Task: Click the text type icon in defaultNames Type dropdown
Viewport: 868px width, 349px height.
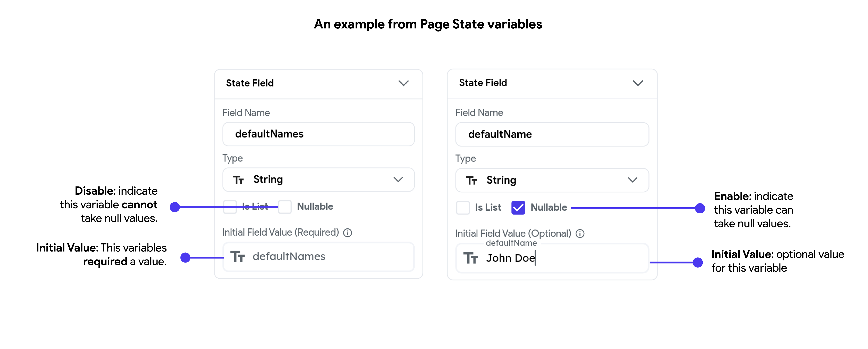Action: point(238,180)
